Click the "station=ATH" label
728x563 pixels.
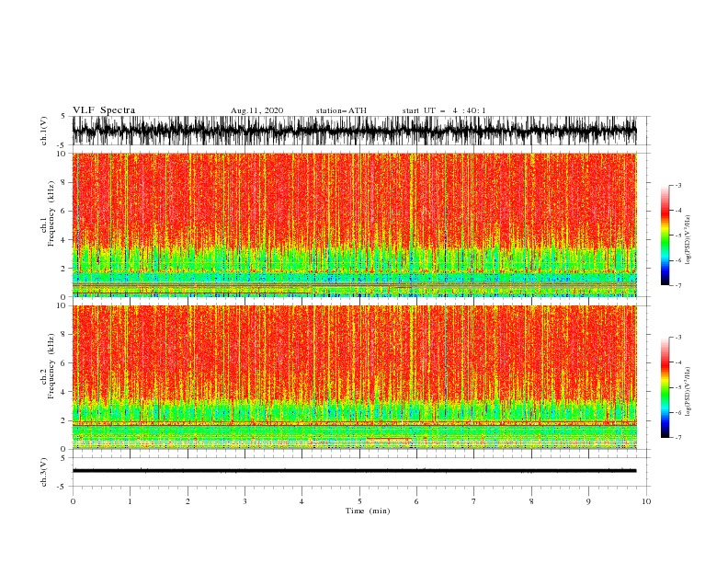341,110
